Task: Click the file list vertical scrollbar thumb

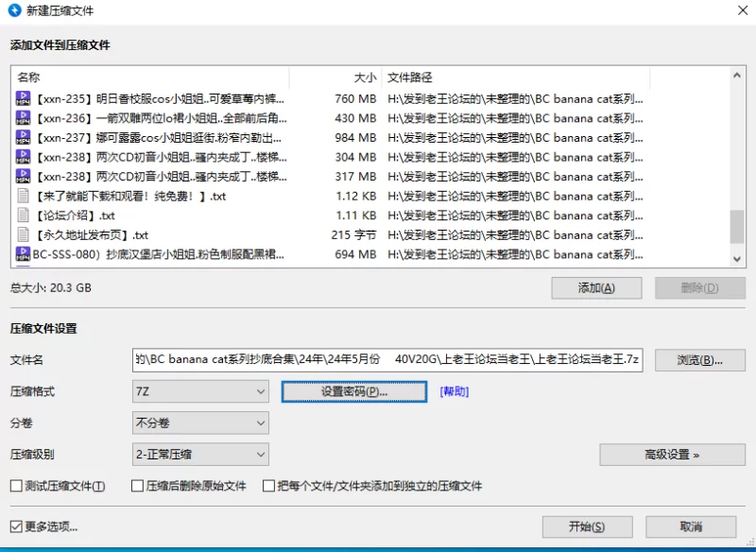Action: 737,227
